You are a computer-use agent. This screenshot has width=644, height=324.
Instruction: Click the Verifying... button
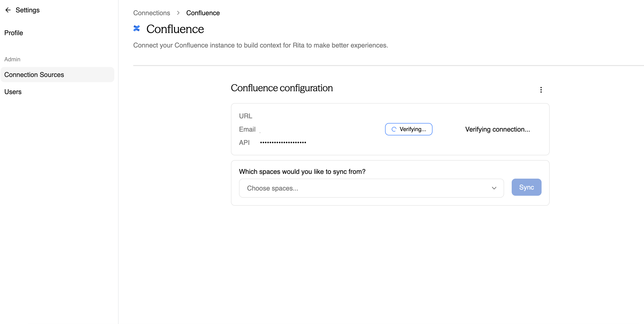tap(409, 129)
